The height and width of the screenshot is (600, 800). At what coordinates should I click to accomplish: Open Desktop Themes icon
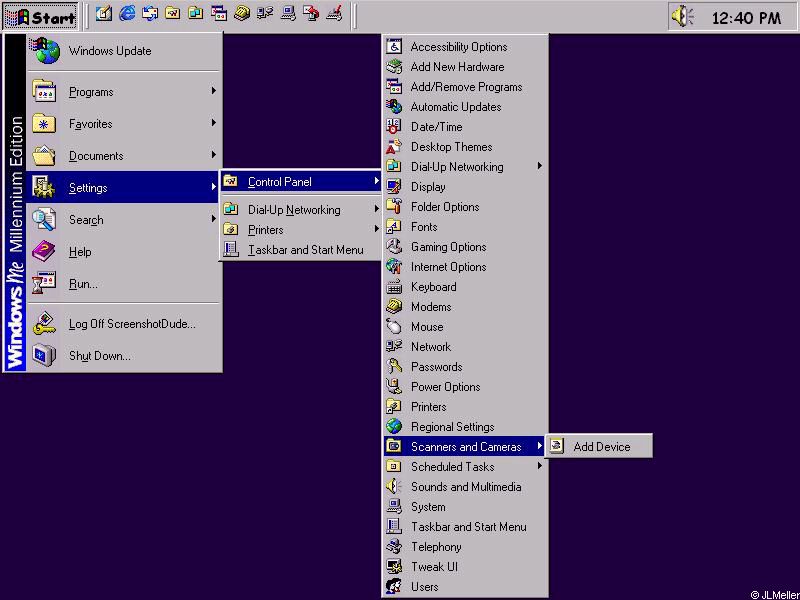click(x=394, y=146)
